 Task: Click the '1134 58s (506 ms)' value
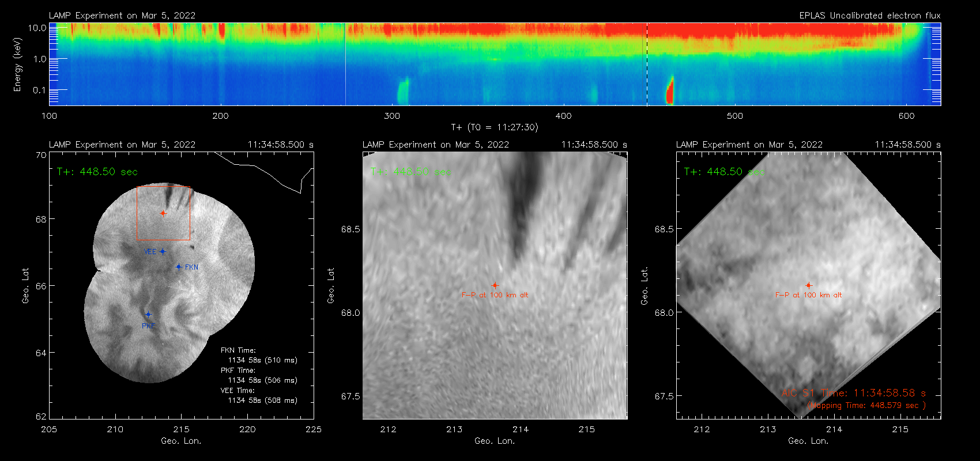click(x=263, y=380)
